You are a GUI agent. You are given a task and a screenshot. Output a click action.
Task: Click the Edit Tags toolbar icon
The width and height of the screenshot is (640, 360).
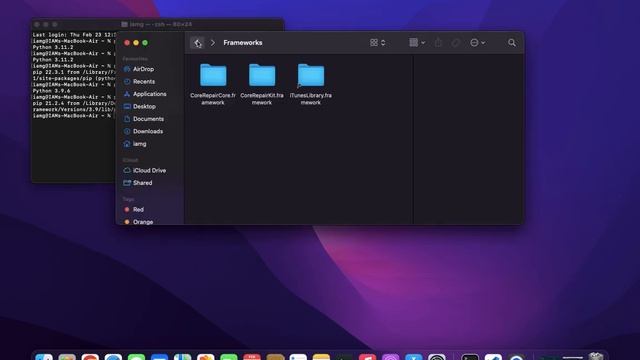[456, 43]
